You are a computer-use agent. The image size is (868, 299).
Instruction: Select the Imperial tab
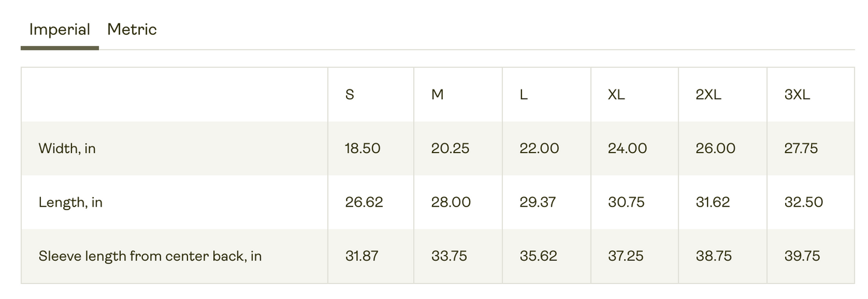coord(59,29)
